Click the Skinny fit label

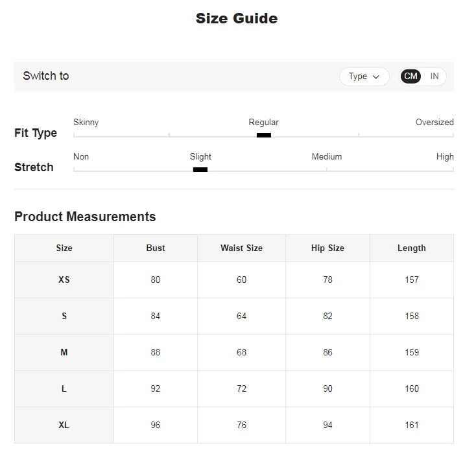(x=86, y=122)
